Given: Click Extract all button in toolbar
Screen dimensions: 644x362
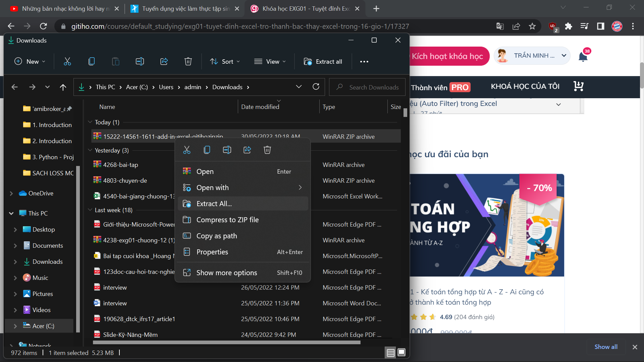Looking at the screenshot, I should [323, 61].
